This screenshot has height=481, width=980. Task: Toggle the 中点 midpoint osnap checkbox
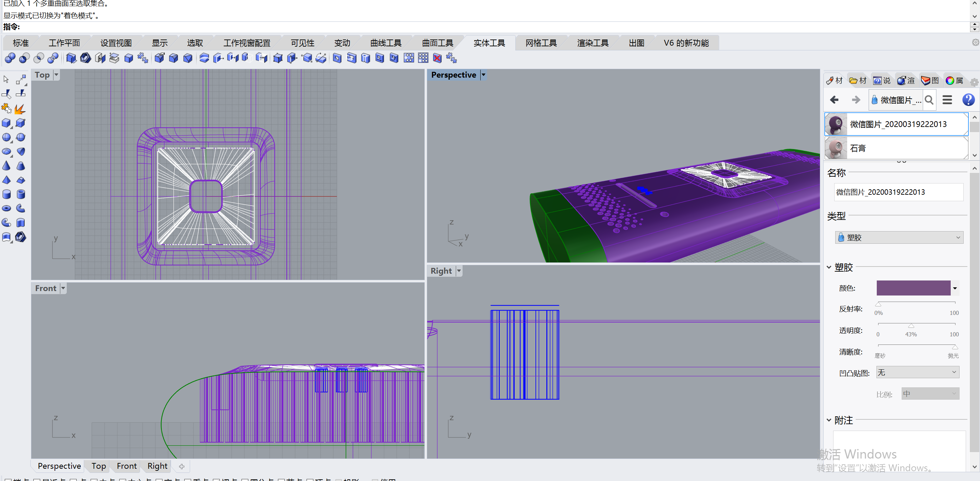pyautogui.click(x=94, y=480)
